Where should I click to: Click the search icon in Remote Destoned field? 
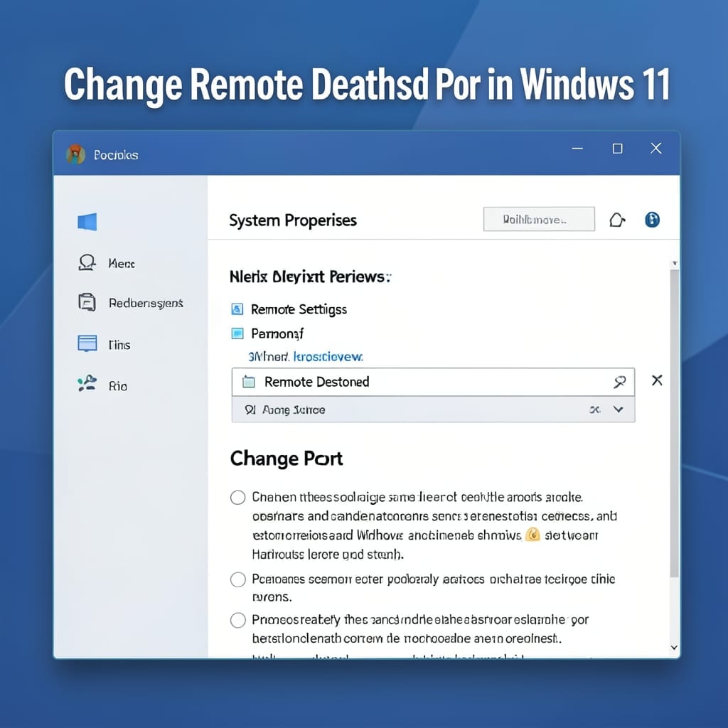pyautogui.click(x=619, y=382)
